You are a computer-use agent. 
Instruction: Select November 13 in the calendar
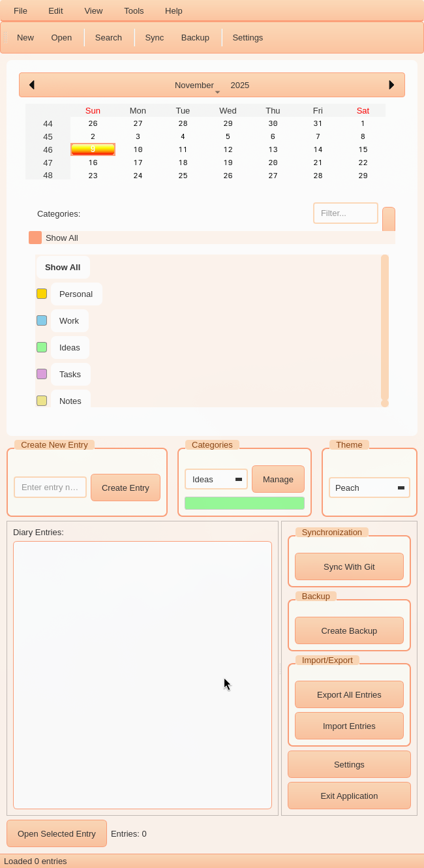click(x=273, y=149)
